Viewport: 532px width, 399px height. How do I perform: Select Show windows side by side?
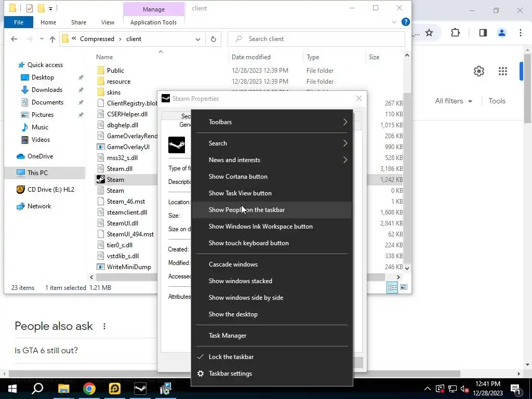(x=272, y=298)
